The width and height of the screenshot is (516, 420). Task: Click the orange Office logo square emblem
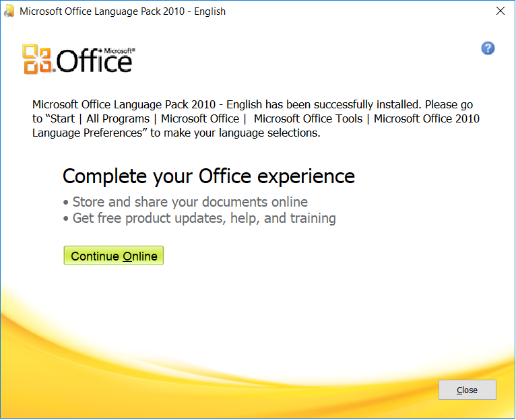click(38, 59)
